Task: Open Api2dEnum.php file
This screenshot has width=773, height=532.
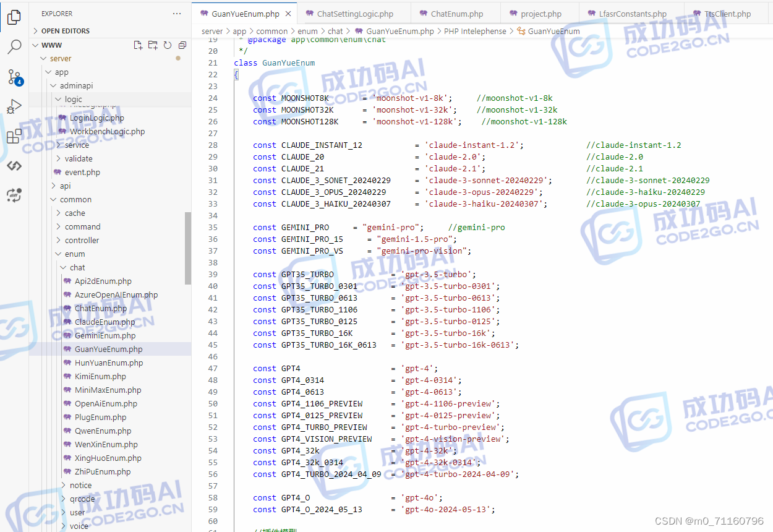Action: tap(103, 281)
